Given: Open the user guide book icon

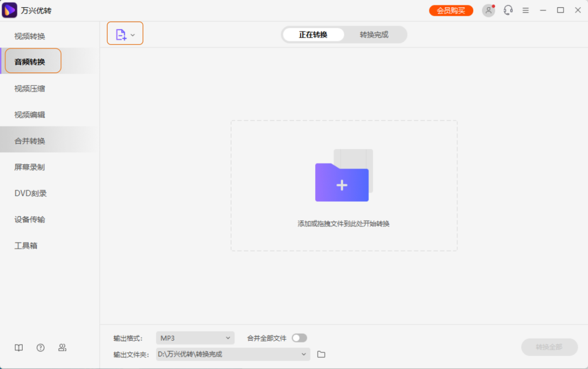Looking at the screenshot, I should 18,347.
